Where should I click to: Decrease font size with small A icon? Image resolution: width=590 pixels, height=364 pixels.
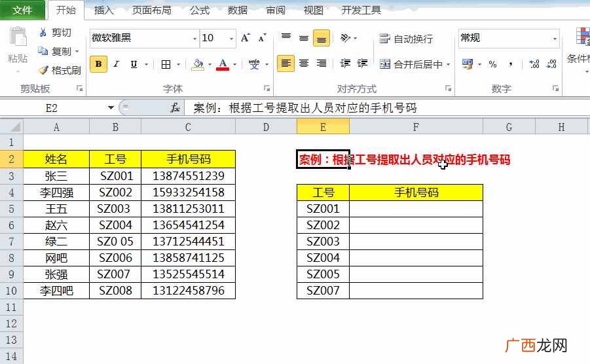click(x=263, y=37)
